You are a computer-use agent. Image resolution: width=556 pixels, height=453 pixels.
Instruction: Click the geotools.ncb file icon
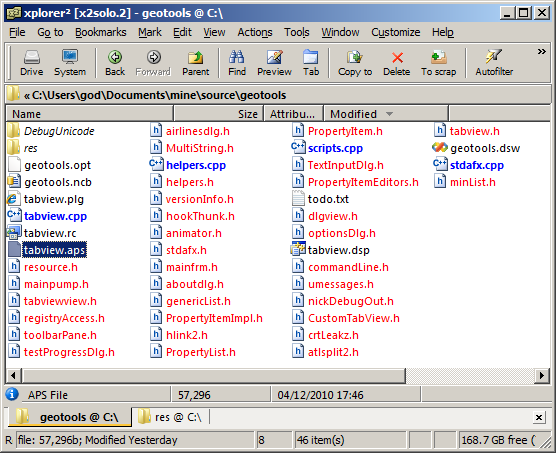pyautogui.click(x=14, y=181)
